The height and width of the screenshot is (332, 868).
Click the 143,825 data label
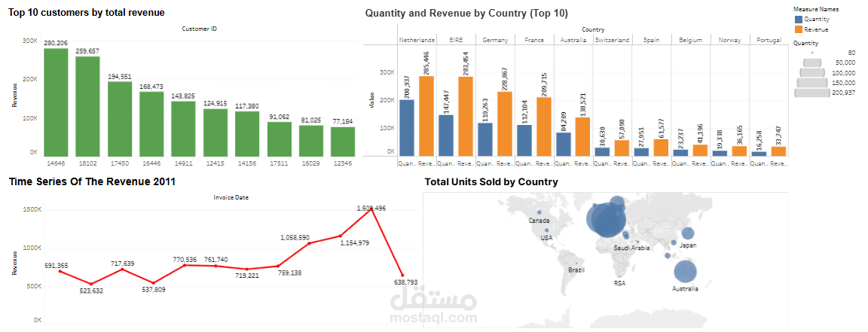click(183, 96)
